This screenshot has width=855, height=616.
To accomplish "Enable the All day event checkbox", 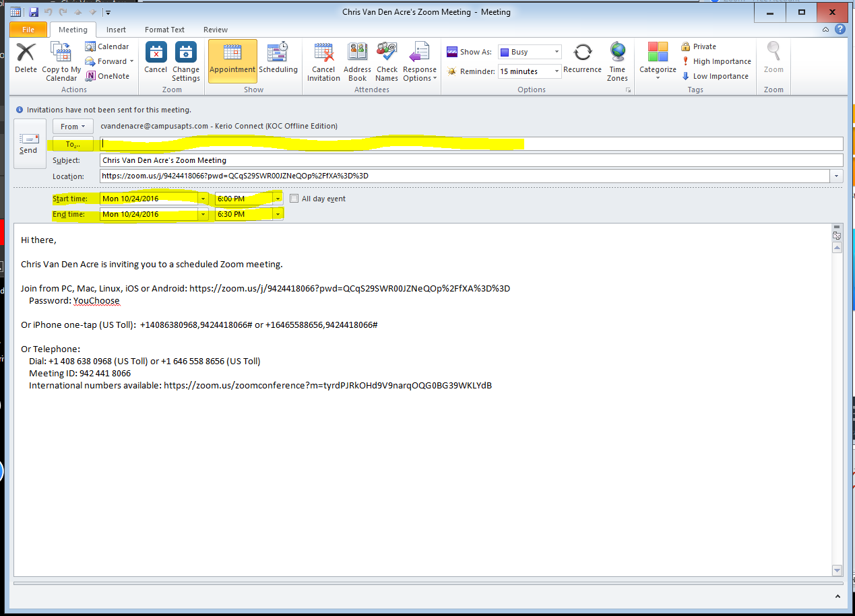I will (294, 199).
